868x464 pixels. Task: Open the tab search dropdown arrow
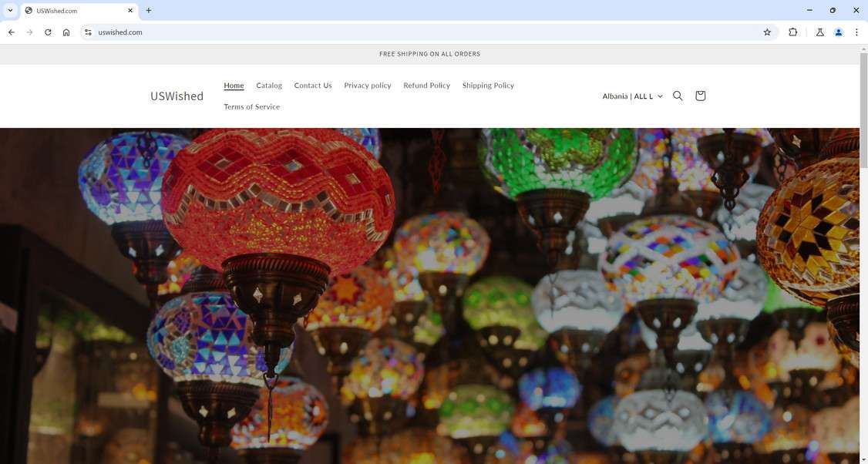10,10
